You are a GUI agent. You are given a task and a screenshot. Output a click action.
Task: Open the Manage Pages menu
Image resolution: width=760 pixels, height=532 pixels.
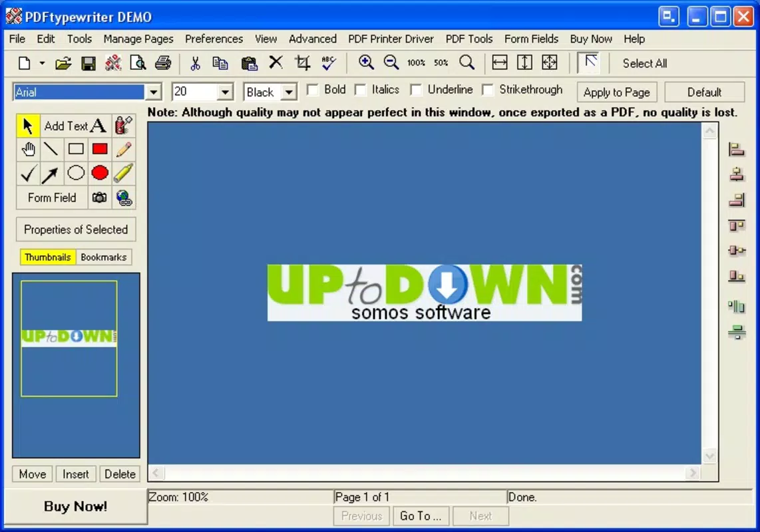coord(138,39)
